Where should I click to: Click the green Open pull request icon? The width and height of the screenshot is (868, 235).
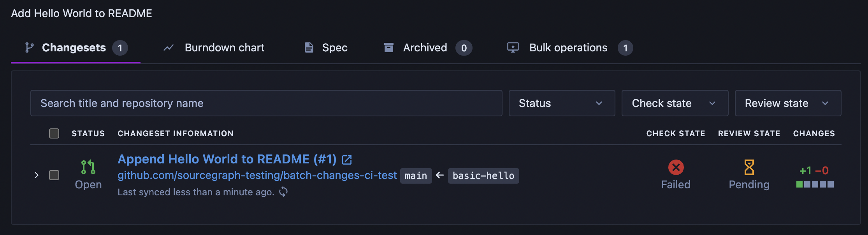[x=88, y=167]
